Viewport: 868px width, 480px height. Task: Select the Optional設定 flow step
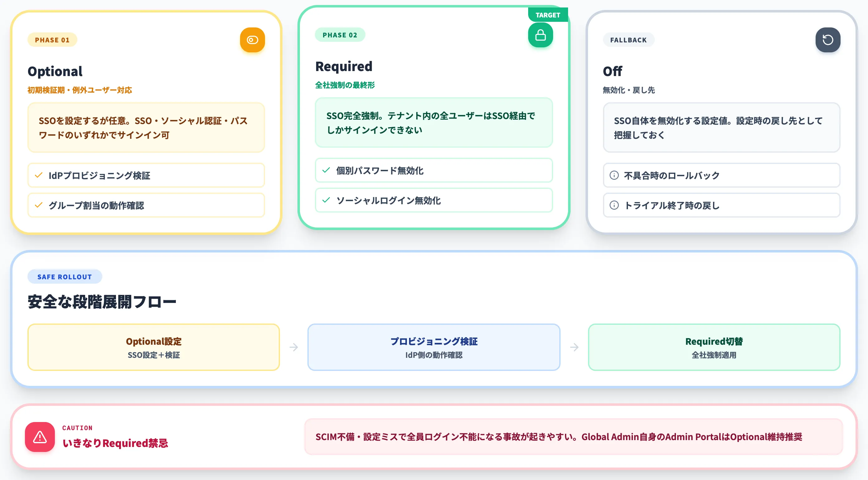(x=154, y=347)
